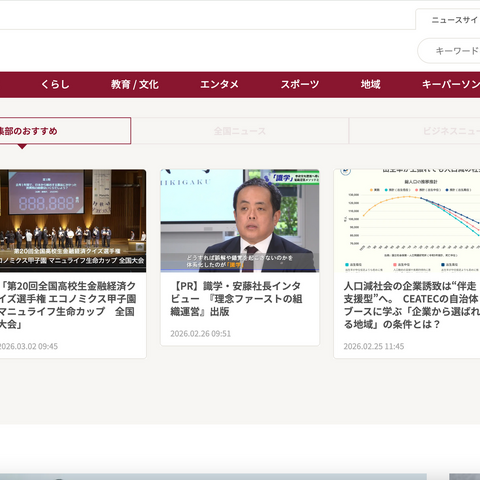Open the ニュースサイト tab at top right
Screen dimensions: 480x480
click(448, 20)
